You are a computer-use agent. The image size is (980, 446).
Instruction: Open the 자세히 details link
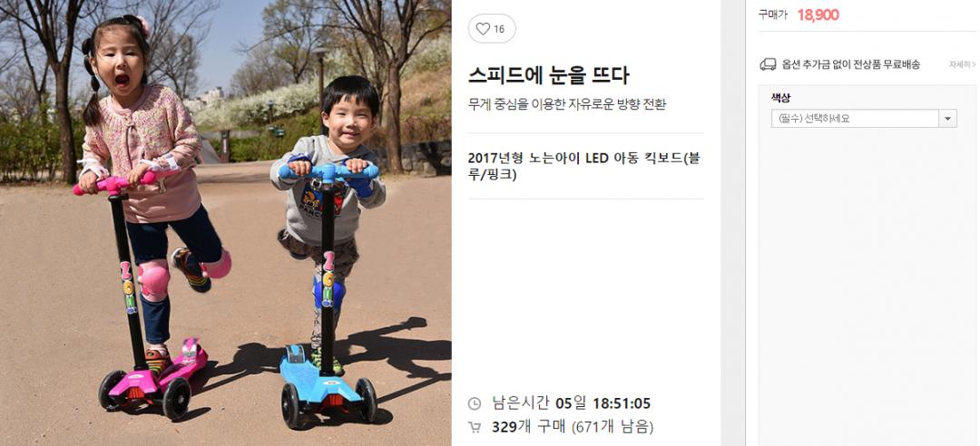pyautogui.click(x=962, y=64)
